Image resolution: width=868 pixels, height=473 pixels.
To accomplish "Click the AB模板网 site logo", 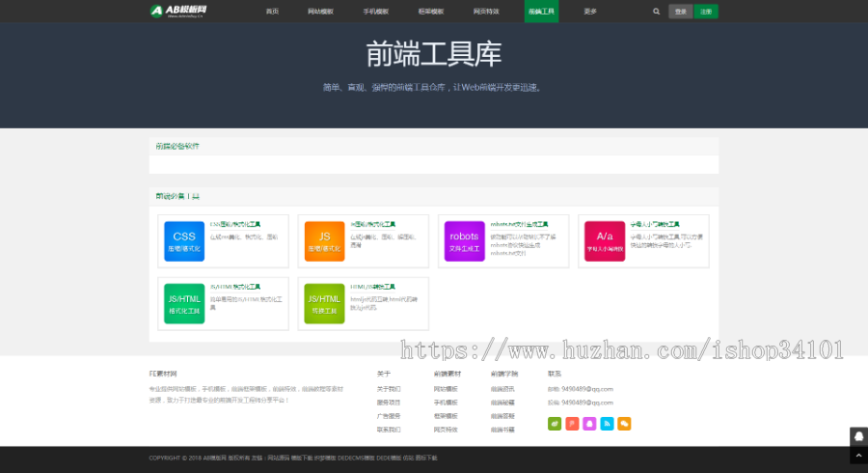I will pyautogui.click(x=178, y=12).
